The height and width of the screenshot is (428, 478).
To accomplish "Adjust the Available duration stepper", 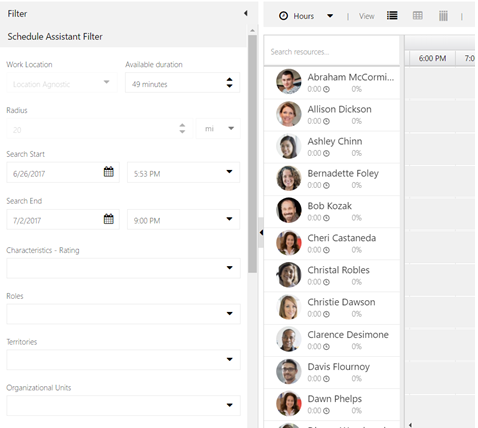I will click(229, 82).
